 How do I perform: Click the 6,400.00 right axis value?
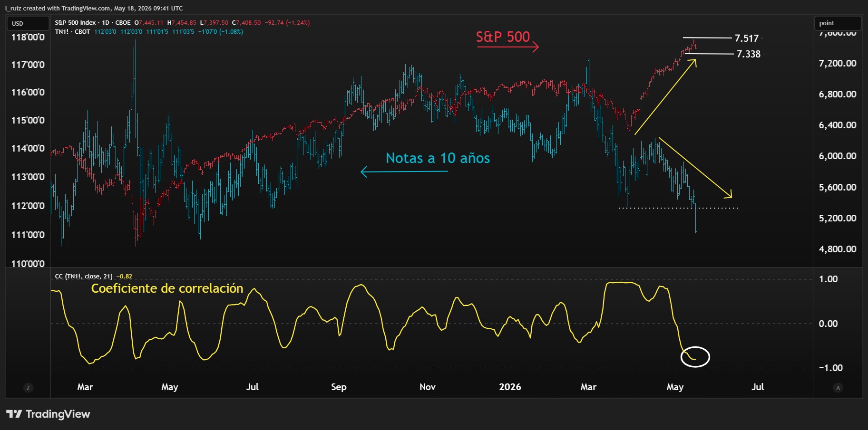tap(838, 125)
